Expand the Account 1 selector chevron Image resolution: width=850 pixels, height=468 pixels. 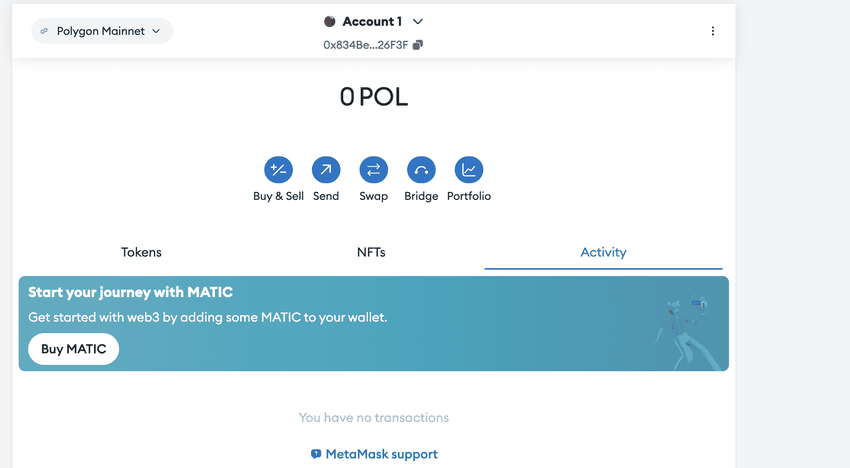click(418, 21)
